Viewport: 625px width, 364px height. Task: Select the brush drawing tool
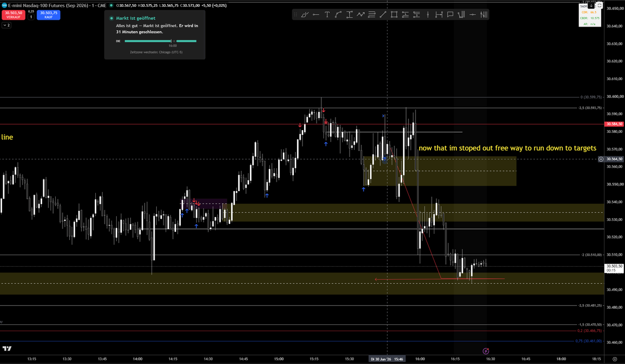point(305,15)
